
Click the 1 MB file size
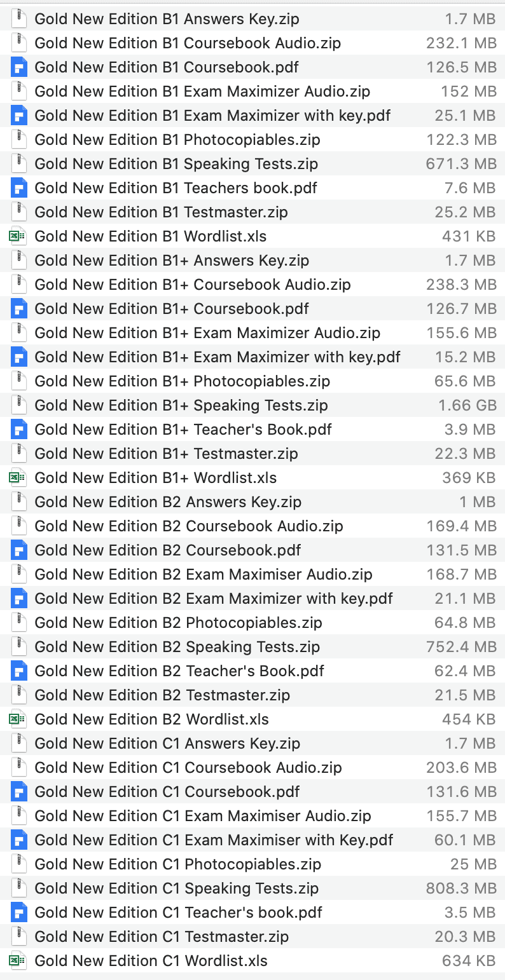pos(477,502)
